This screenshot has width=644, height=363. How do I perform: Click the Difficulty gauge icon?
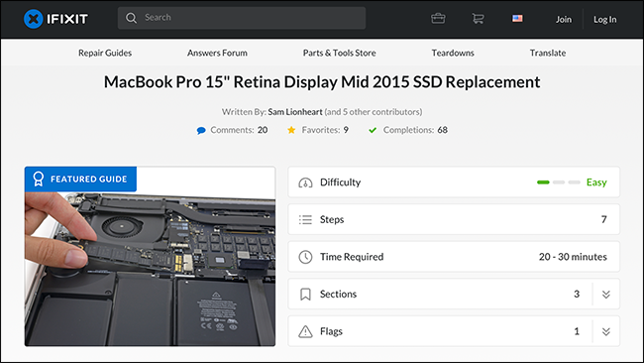[x=305, y=182]
